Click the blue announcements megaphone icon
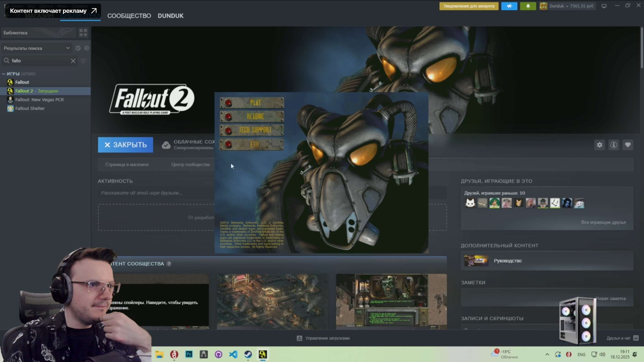The width and height of the screenshot is (644, 362). (509, 6)
